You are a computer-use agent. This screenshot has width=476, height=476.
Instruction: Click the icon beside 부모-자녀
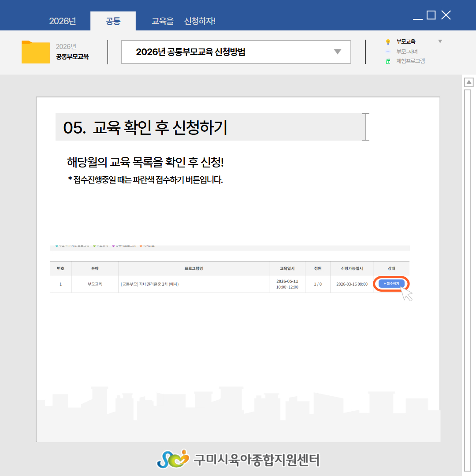[x=388, y=52]
